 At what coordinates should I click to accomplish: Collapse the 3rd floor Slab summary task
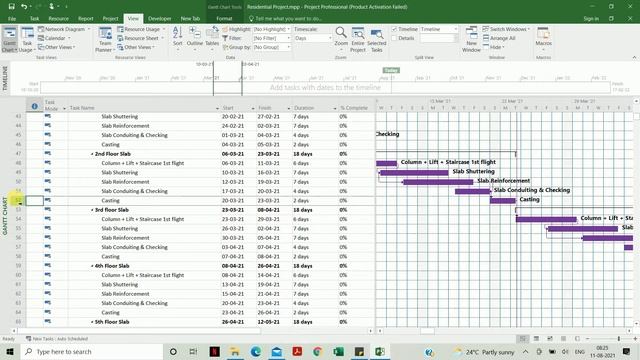(92, 210)
